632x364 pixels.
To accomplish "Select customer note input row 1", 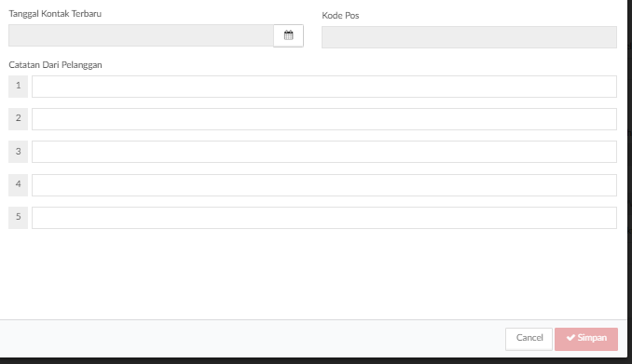I will tap(324, 87).
